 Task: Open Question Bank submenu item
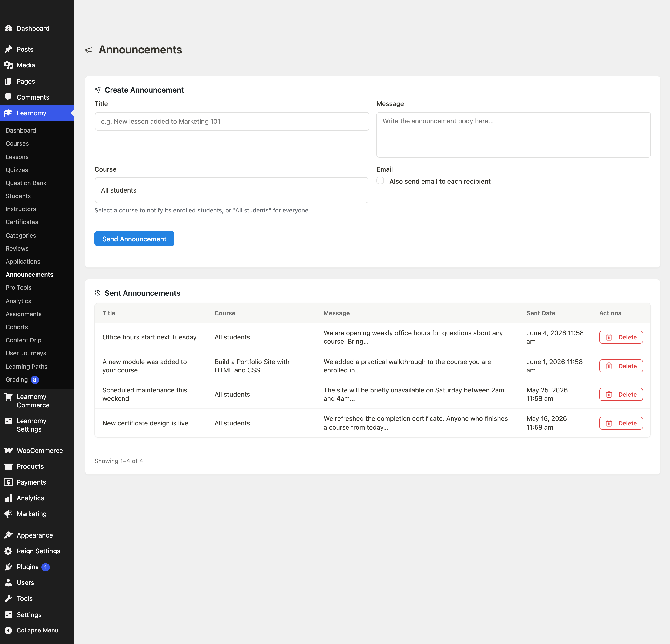tap(26, 183)
